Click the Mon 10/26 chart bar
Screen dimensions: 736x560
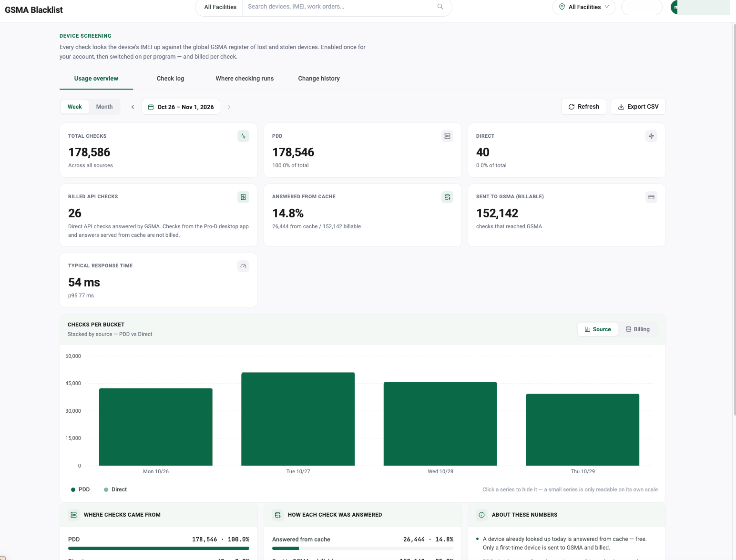pyautogui.click(x=156, y=427)
